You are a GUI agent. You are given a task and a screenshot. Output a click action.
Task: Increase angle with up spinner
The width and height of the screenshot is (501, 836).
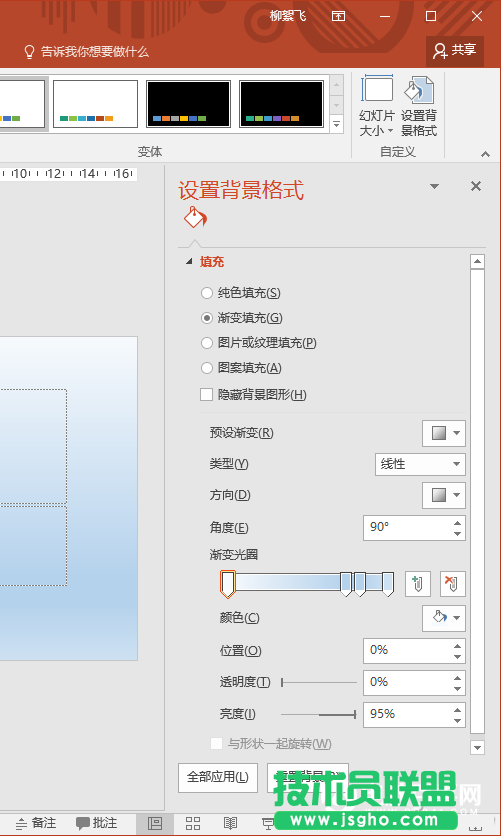457,522
